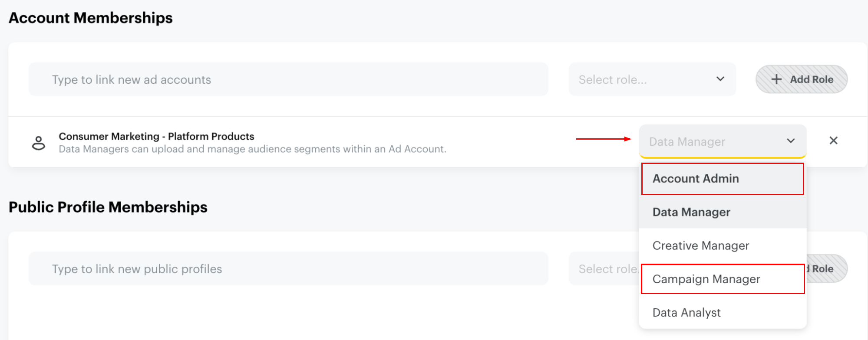Screen dimensions: 868x340
Task: Click the chevron in the Data Manager dropdown
Action: (791, 141)
